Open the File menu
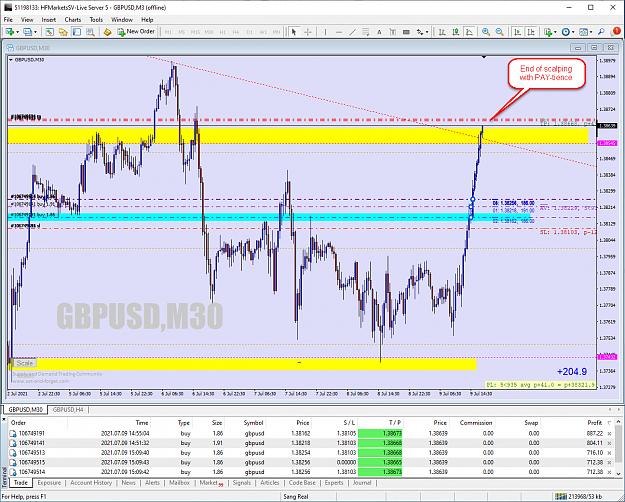The height and width of the screenshot is (502, 625). (x=8, y=20)
